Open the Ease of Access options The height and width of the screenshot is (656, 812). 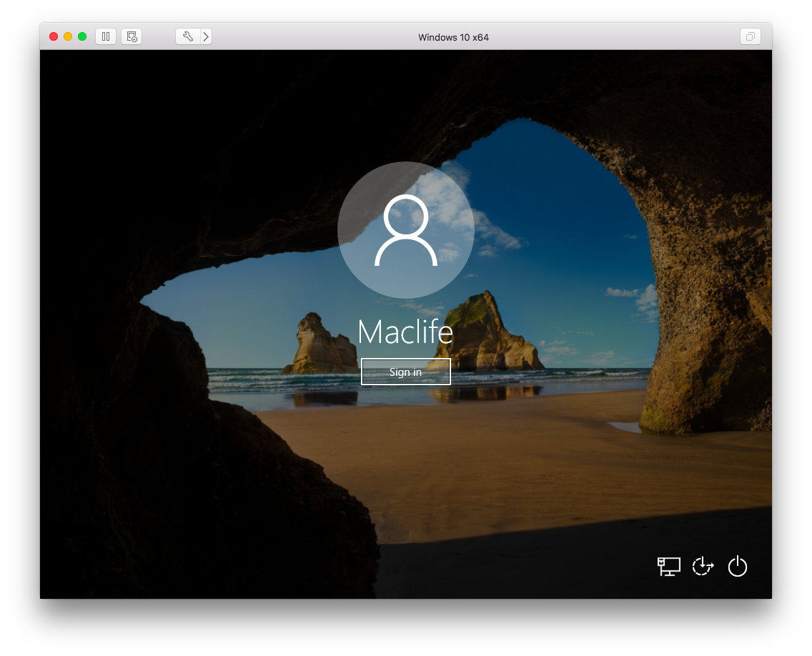coord(703,566)
